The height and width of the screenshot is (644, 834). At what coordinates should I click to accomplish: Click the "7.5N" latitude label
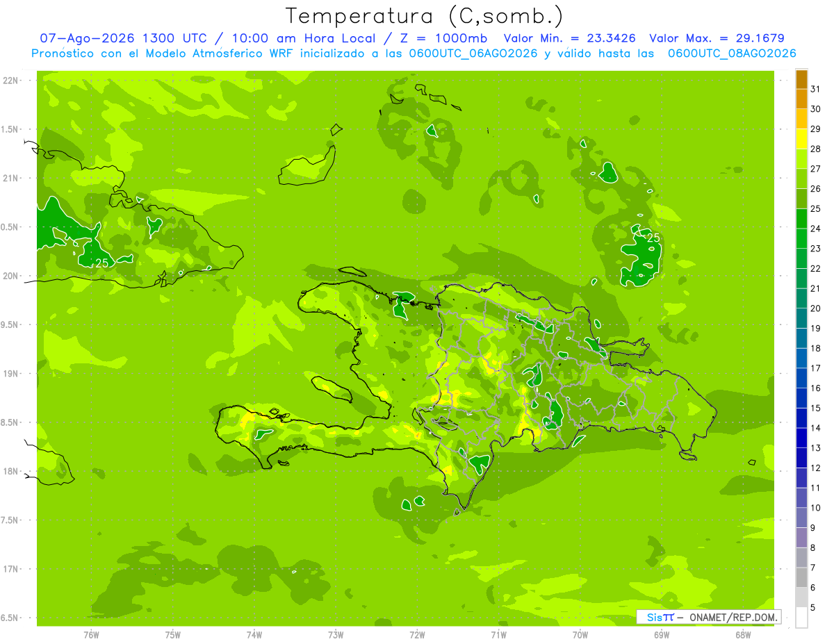10,520
